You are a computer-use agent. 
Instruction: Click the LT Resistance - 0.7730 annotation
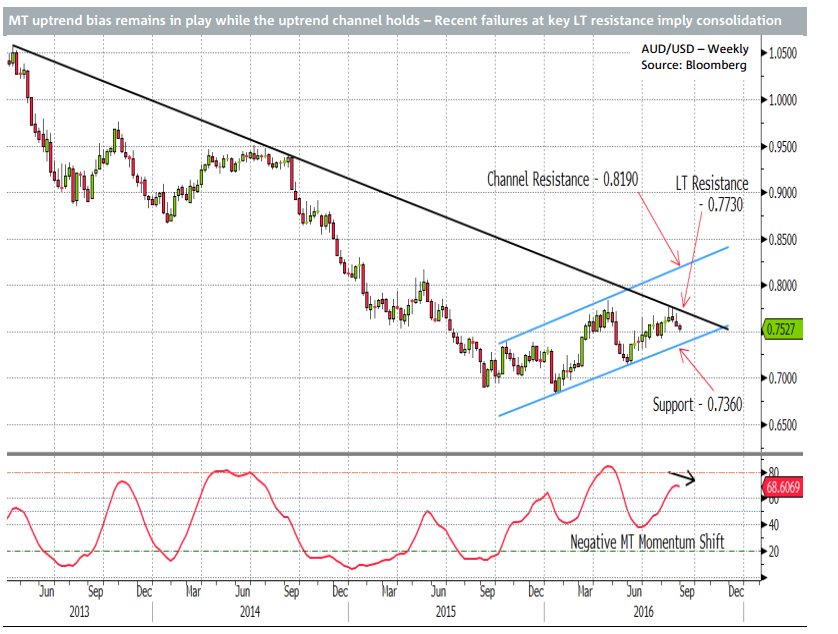pos(711,192)
